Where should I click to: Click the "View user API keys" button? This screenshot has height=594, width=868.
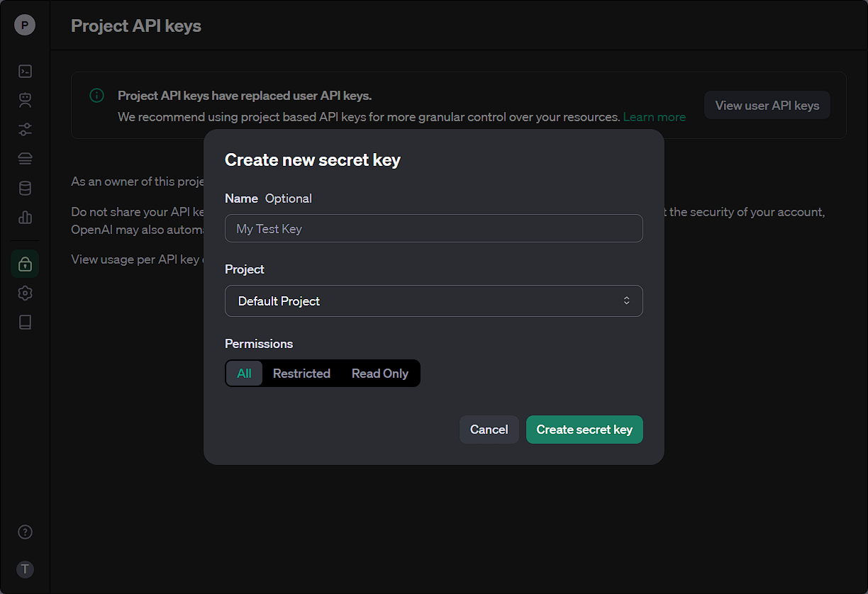(x=767, y=106)
